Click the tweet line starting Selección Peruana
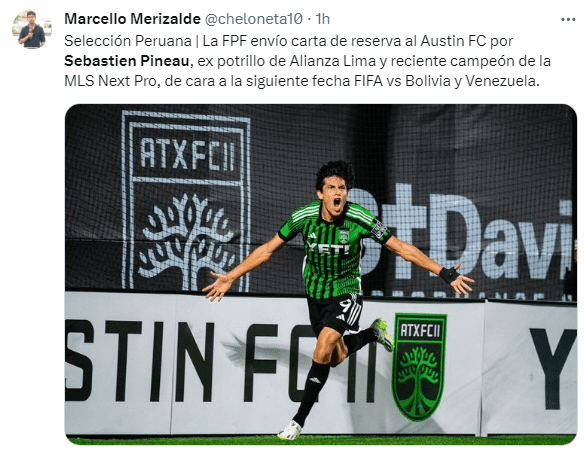Viewport: 585px width, 453px height. point(288,41)
